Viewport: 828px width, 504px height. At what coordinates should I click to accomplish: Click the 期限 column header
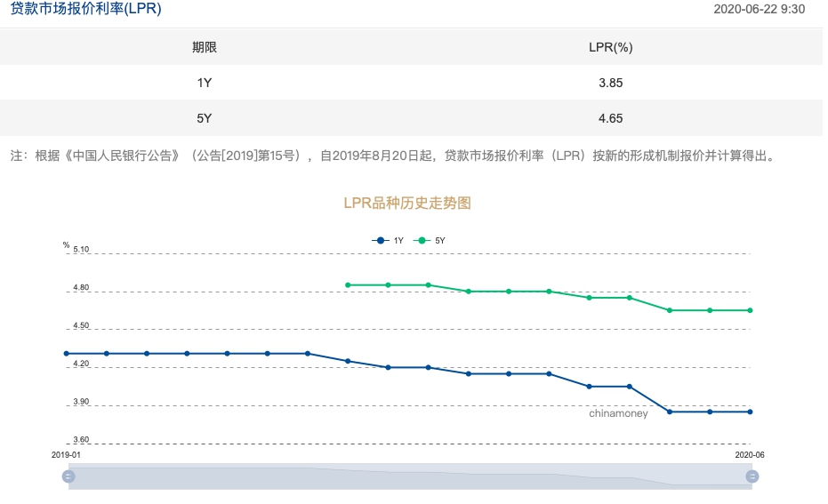coord(205,47)
